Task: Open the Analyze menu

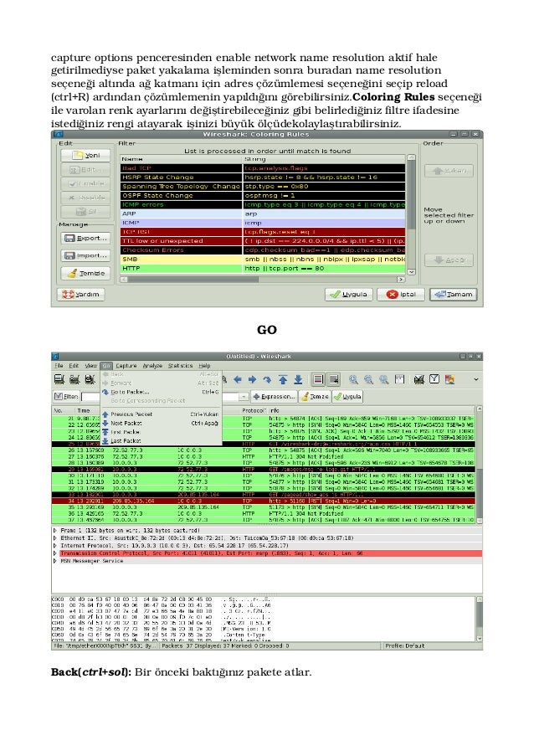Action: tap(152, 366)
